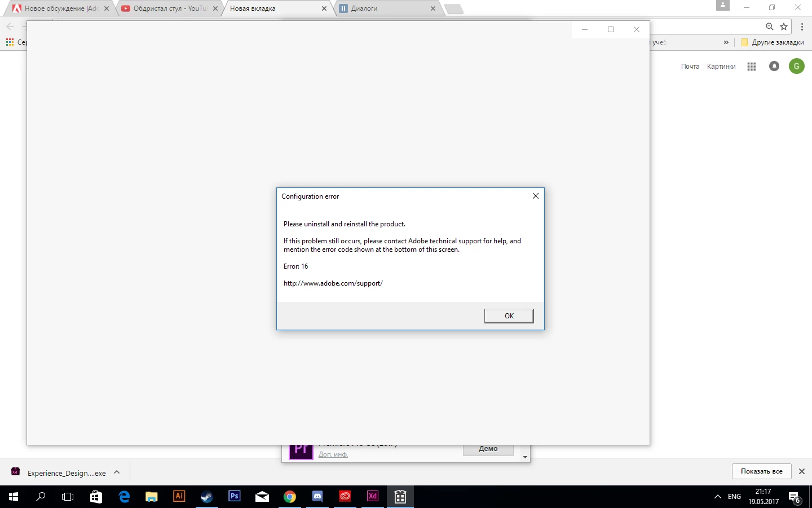The image size is (812, 508).
Task: Open the Google account avatar G
Action: tap(797, 66)
